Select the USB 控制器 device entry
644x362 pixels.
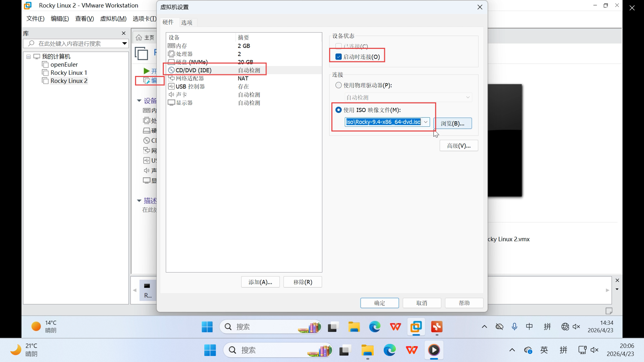point(190,86)
